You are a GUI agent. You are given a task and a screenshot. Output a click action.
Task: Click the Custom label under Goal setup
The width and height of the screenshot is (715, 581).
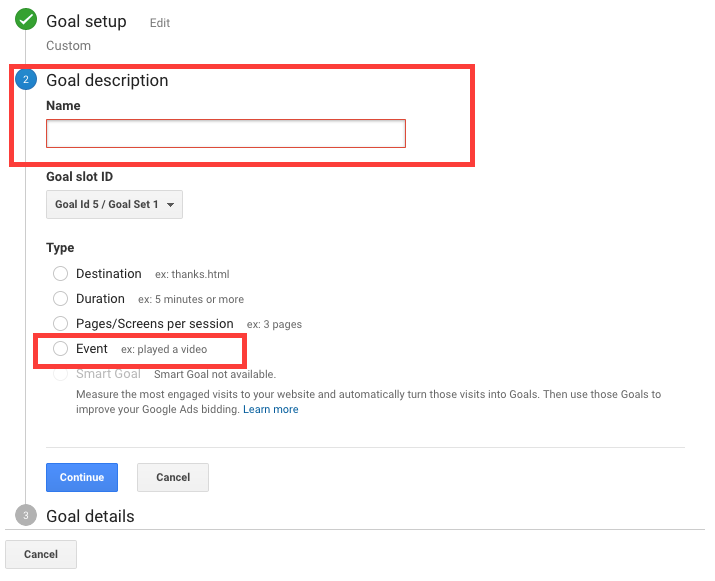68,46
